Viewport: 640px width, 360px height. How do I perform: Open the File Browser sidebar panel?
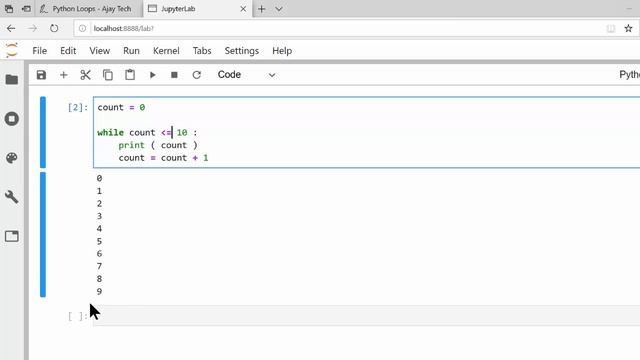[x=12, y=79]
